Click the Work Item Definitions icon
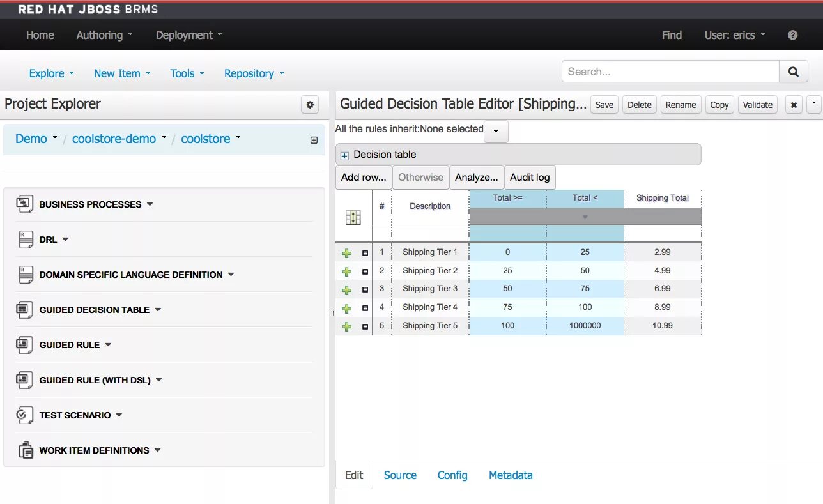 (26, 450)
